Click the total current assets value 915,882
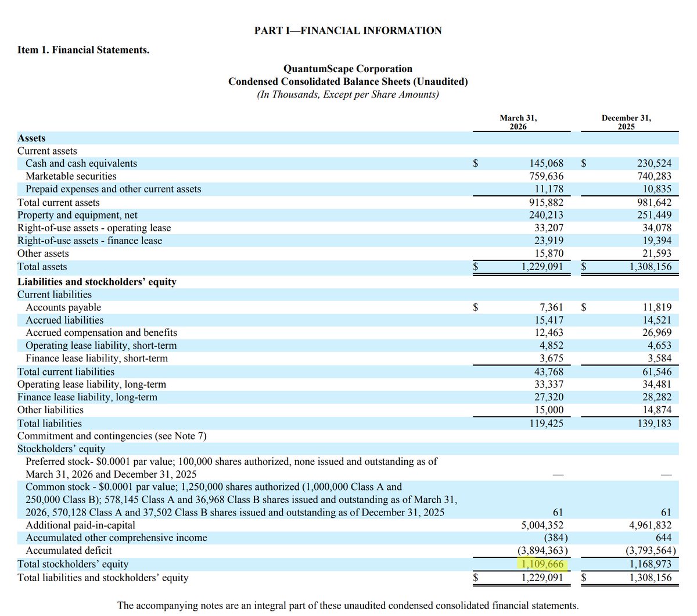Viewport: 697px width, 616px height. click(546, 203)
